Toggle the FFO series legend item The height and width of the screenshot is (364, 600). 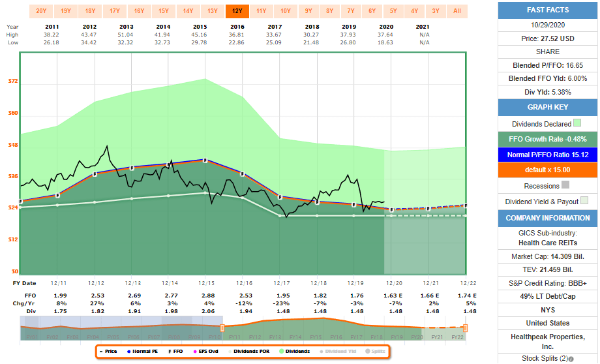[175, 352]
